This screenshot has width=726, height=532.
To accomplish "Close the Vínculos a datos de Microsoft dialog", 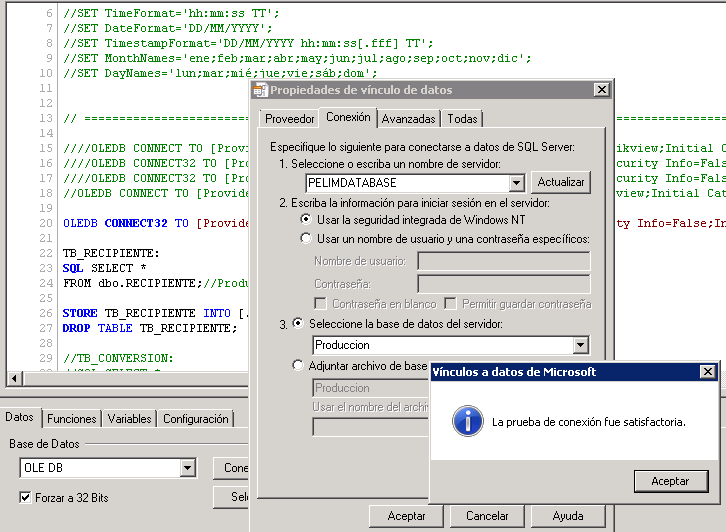I will (x=708, y=371).
